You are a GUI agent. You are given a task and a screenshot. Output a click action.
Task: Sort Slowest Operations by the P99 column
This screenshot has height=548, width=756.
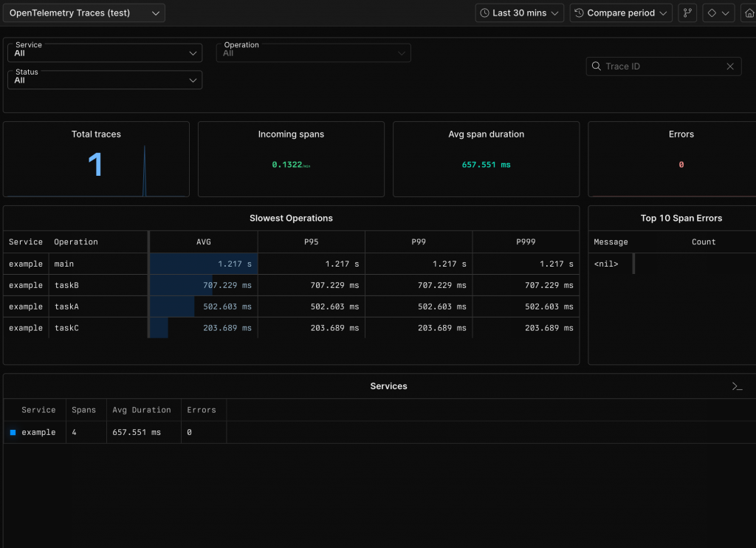419,242
